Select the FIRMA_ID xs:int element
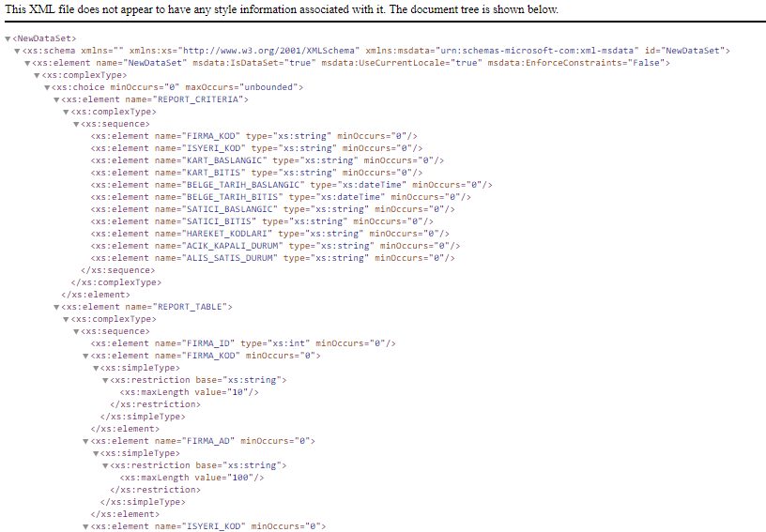This screenshot has height=532, width=766. coord(243,343)
